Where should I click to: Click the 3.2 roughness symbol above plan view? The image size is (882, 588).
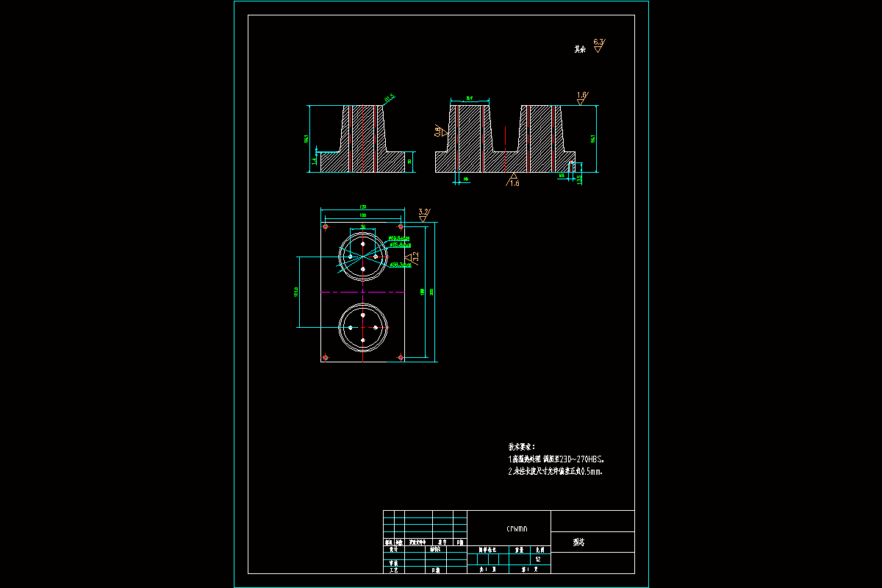(423, 215)
